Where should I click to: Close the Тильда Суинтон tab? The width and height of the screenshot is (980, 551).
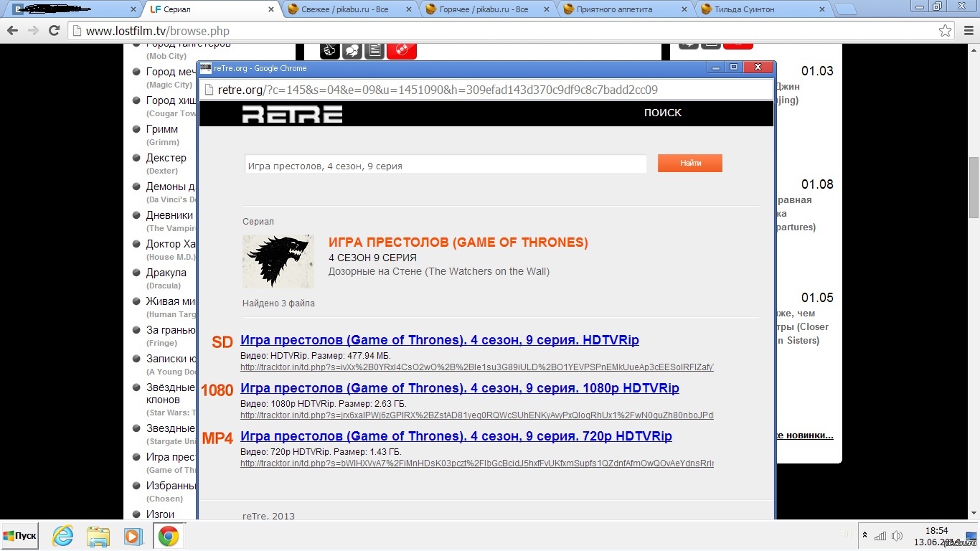[823, 9]
